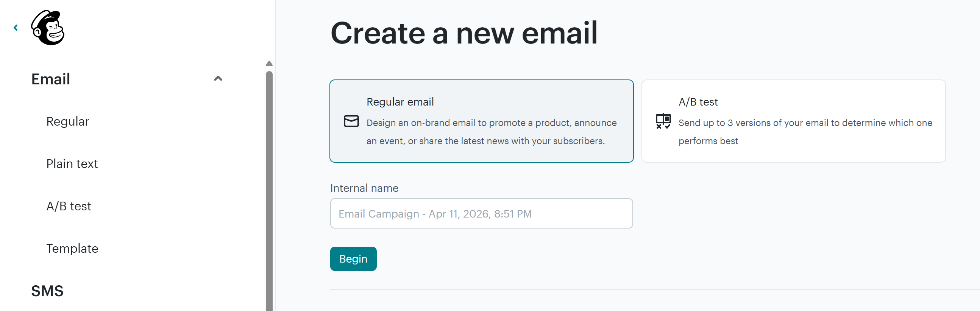Click the envelope icon in Regular email card
Viewport: 980px width, 311px height.
(351, 121)
